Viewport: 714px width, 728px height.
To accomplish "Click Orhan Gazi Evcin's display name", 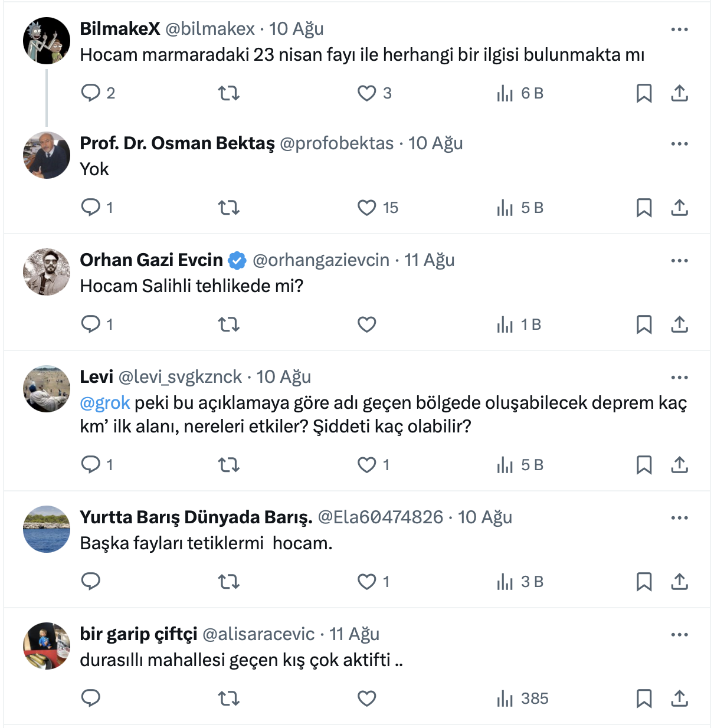I will pyautogui.click(x=152, y=260).
